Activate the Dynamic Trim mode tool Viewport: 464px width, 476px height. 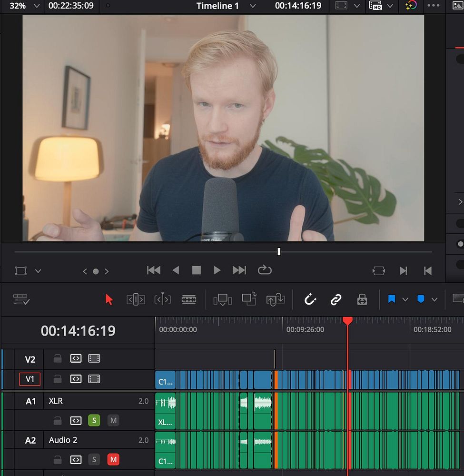[x=163, y=299]
